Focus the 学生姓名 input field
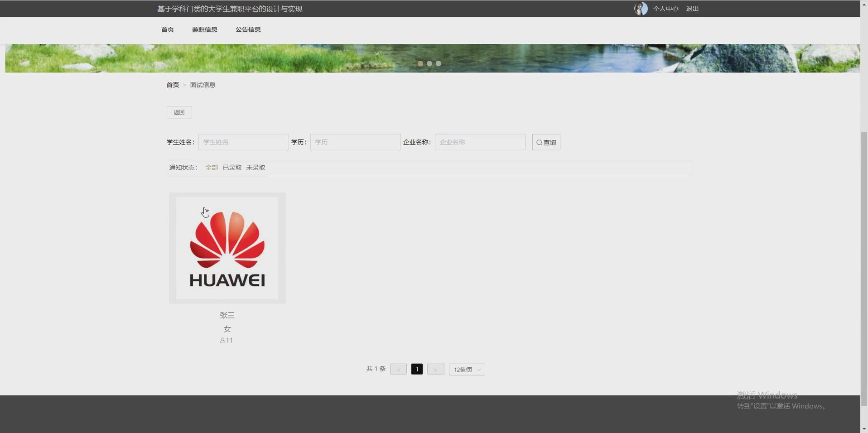Screen dimensions: 868x433 [243, 142]
